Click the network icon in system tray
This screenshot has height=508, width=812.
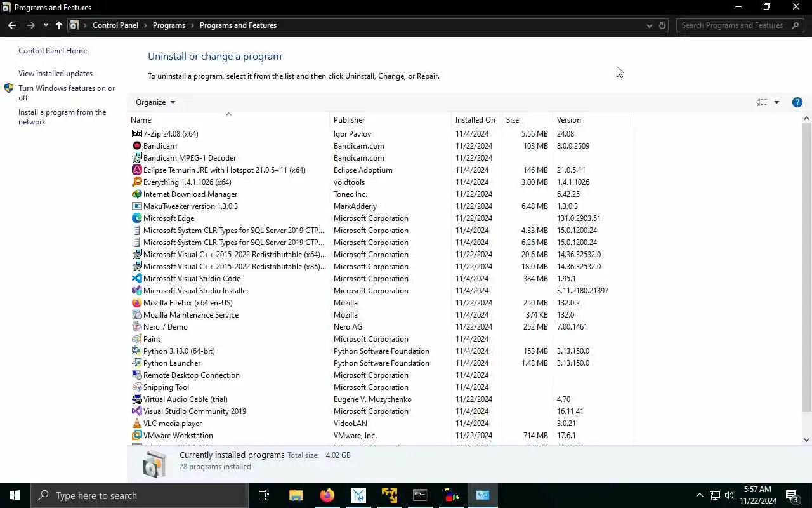pos(714,495)
